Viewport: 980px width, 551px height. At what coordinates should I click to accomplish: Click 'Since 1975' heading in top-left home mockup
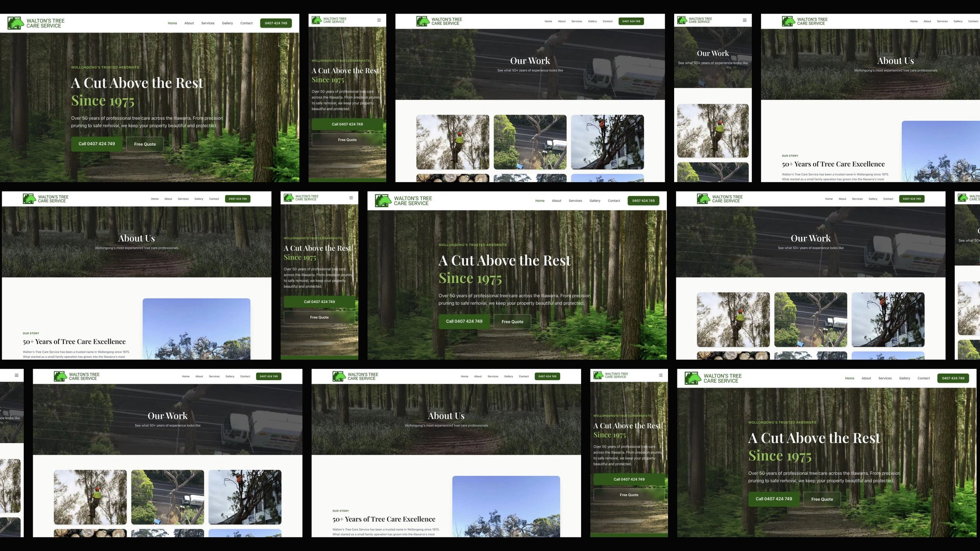(103, 100)
